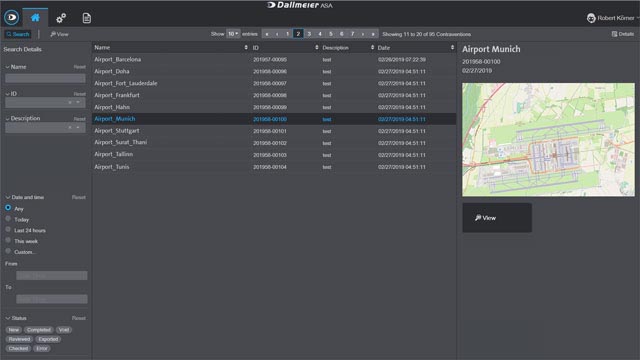Select the This week radio button

click(x=8, y=240)
